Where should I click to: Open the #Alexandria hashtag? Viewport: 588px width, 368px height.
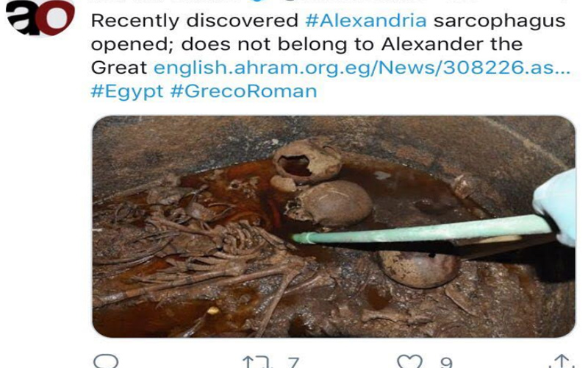tap(366, 21)
